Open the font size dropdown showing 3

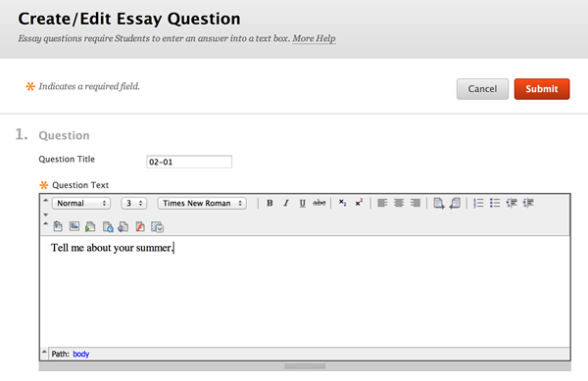[134, 203]
